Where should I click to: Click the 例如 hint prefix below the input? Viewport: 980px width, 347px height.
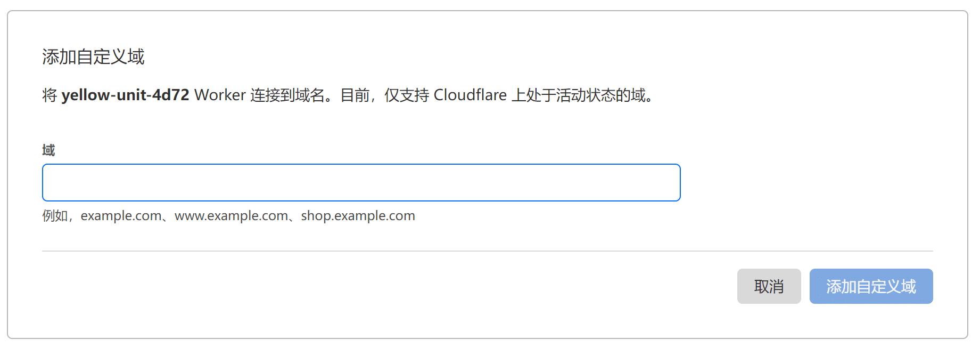click(55, 216)
